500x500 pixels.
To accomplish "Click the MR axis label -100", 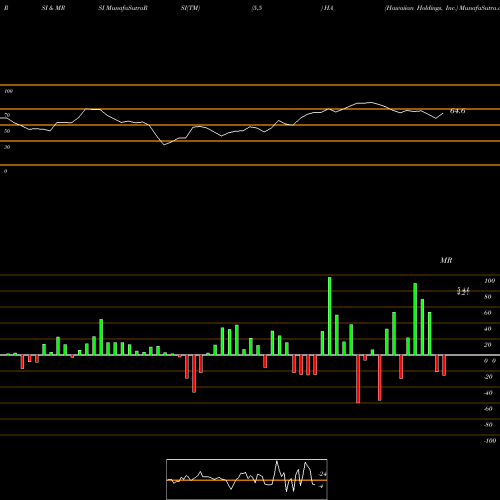I will click(490, 441).
